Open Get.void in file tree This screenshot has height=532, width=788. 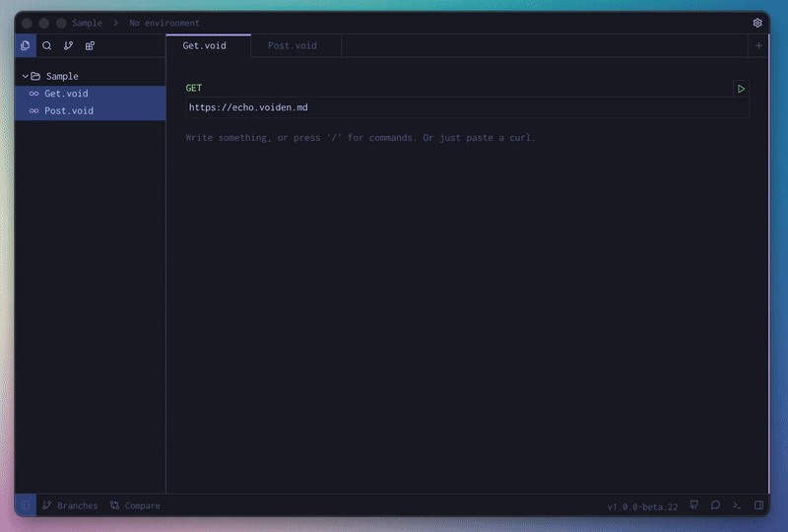click(x=91, y=94)
